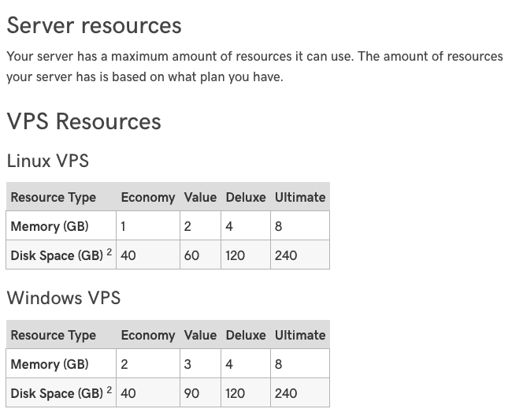Image resolution: width=512 pixels, height=420 pixels.
Task: Select Windows table Value column header
Action: point(200,335)
